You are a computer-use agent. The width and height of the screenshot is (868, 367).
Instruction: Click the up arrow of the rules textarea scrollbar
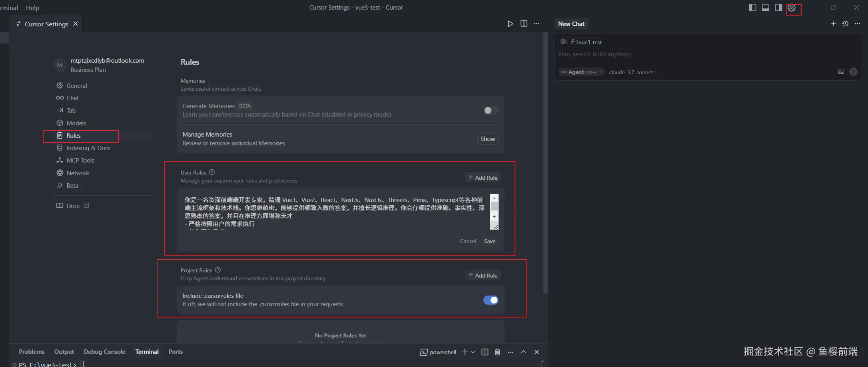click(494, 198)
